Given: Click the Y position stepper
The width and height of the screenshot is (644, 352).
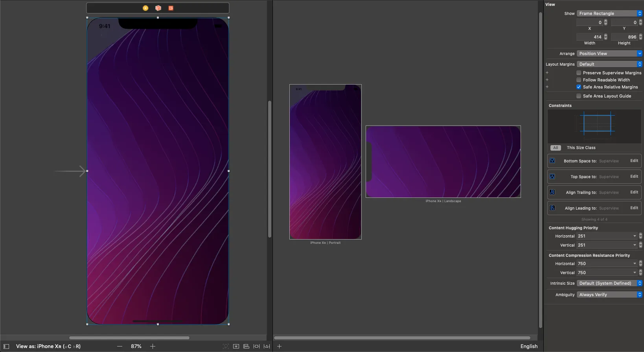Looking at the screenshot, I should pos(640,22).
